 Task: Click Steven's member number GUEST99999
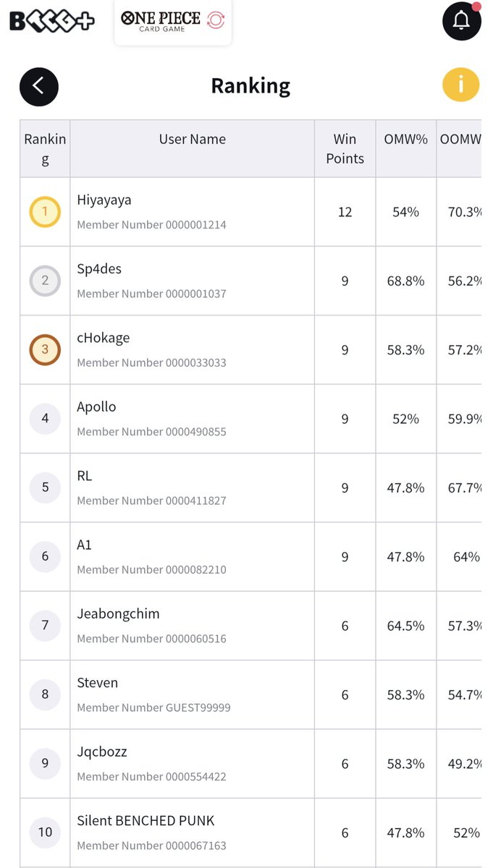pos(153,707)
